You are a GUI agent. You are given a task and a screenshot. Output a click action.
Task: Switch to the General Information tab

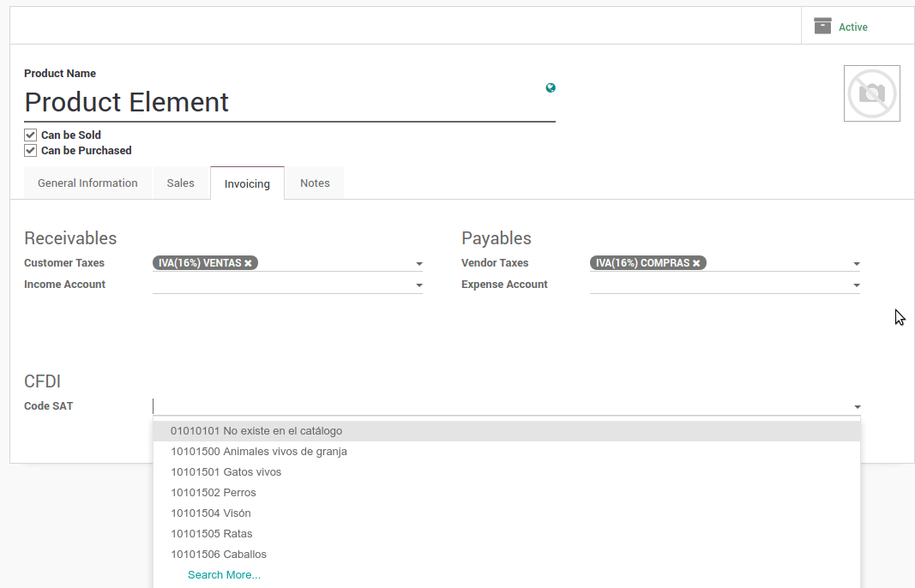[x=87, y=183]
